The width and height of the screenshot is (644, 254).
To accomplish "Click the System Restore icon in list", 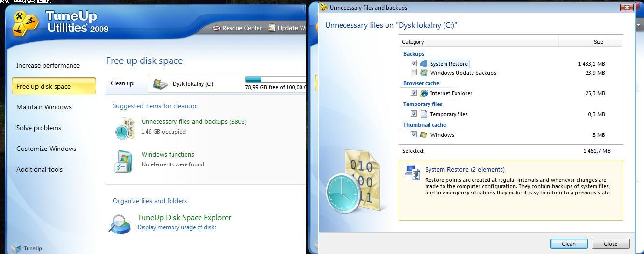I will 424,64.
